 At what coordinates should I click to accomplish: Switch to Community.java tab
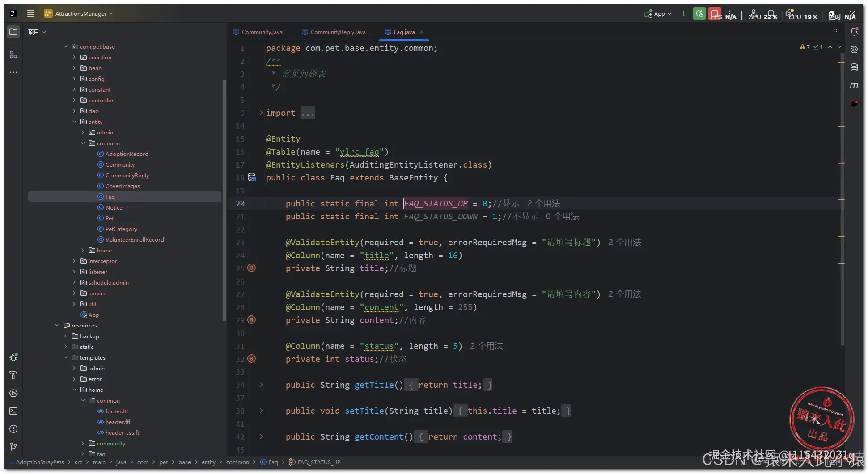pyautogui.click(x=258, y=32)
